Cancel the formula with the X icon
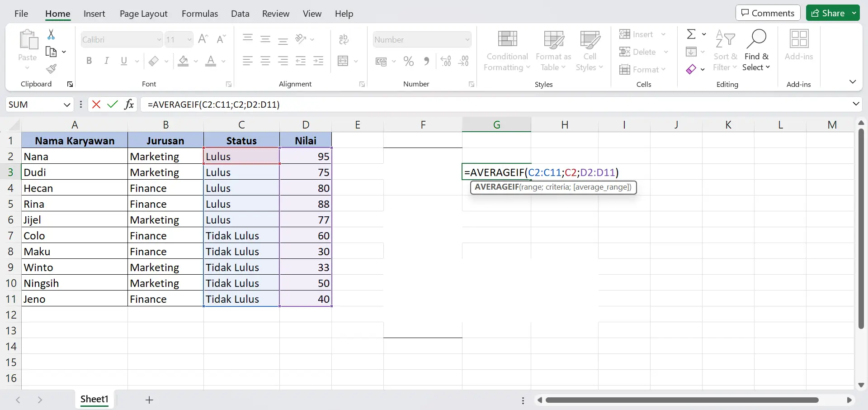 point(96,105)
